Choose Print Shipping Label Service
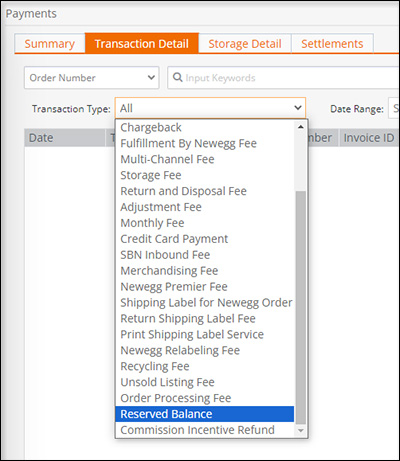This screenshot has height=461, width=400. (x=205, y=334)
